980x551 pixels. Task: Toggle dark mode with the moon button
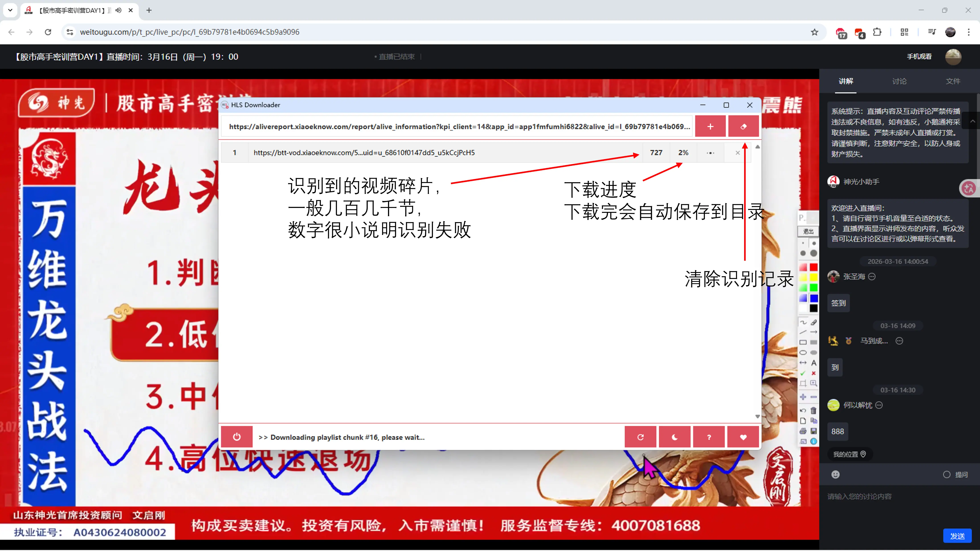click(674, 437)
